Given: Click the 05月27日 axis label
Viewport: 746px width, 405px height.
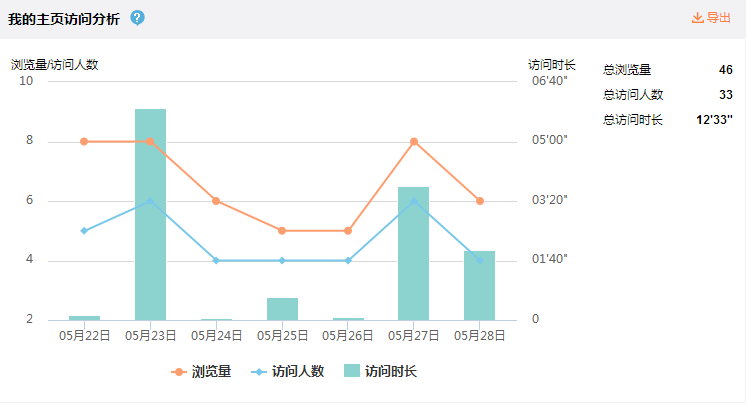Looking at the screenshot, I should (x=413, y=336).
